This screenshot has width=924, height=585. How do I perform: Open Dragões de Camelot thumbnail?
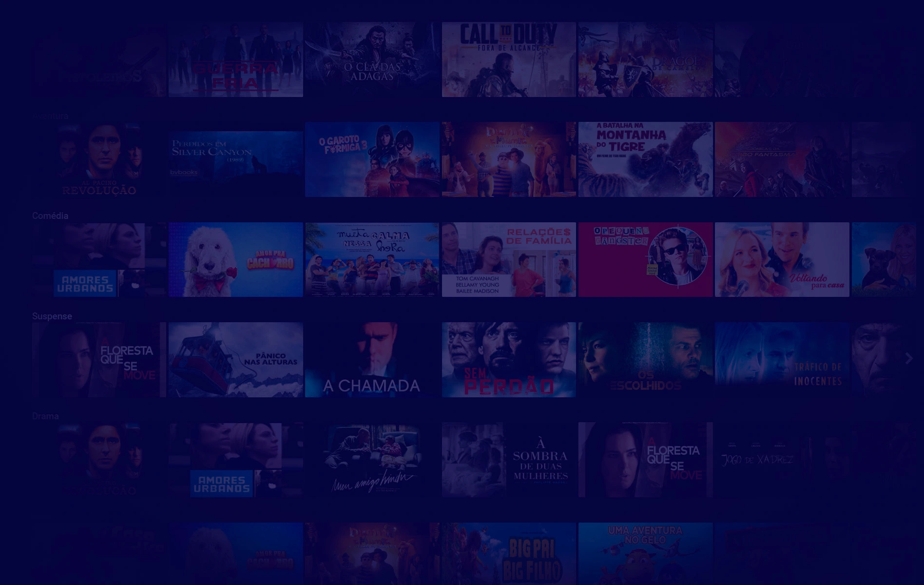point(646,59)
